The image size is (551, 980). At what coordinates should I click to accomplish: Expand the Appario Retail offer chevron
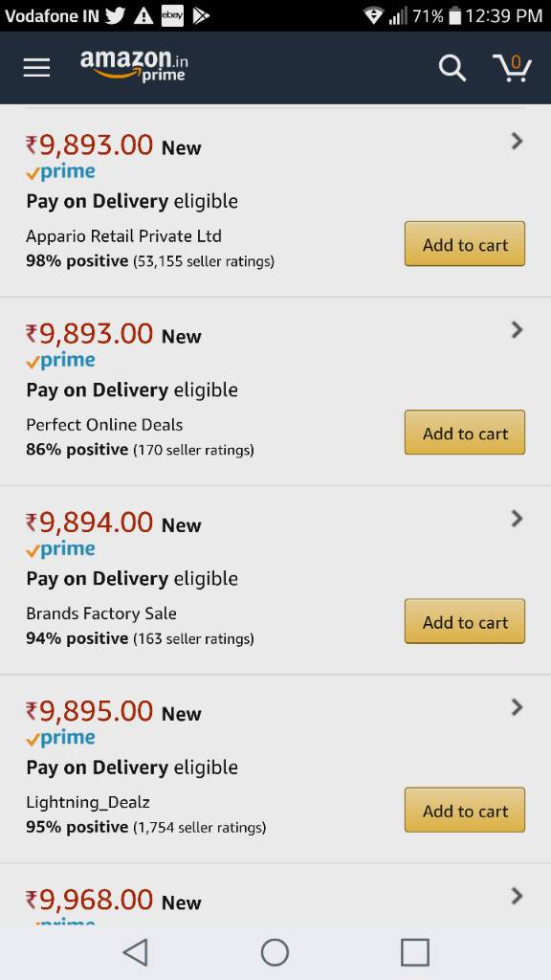[517, 142]
